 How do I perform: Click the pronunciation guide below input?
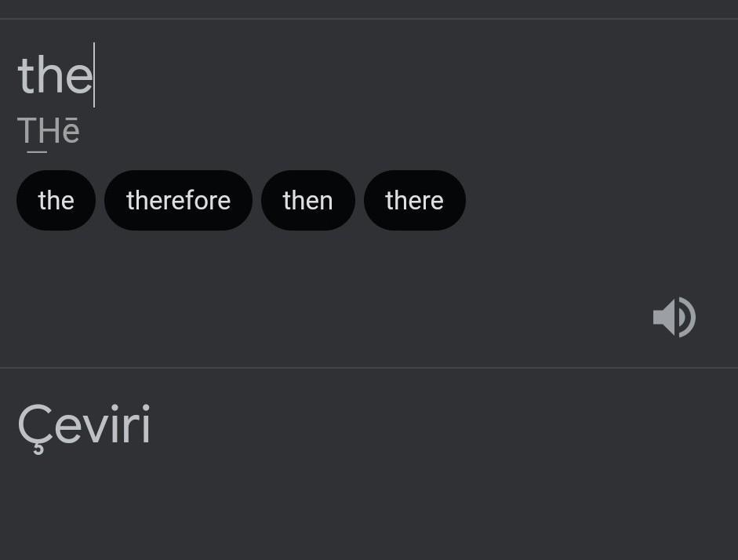pos(49,132)
